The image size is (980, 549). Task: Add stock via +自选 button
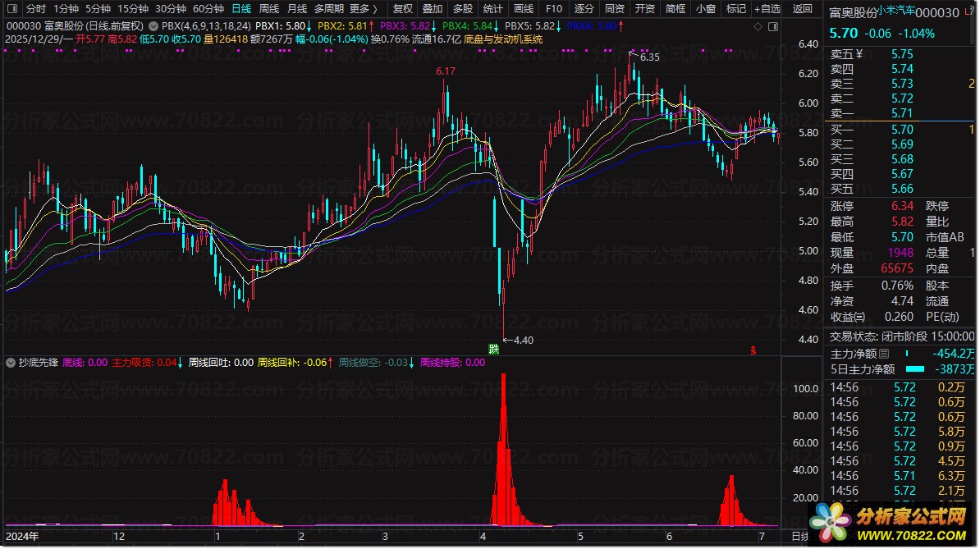[x=767, y=9]
